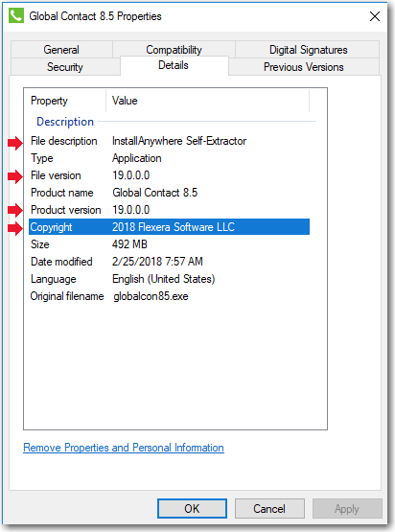Click the green phone icon in title bar
The width and height of the screenshot is (395, 532).
(x=16, y=15)
